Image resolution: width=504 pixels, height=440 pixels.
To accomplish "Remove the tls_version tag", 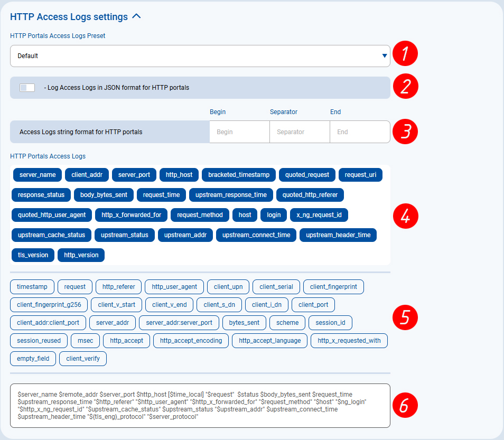I will pos(33,255).
